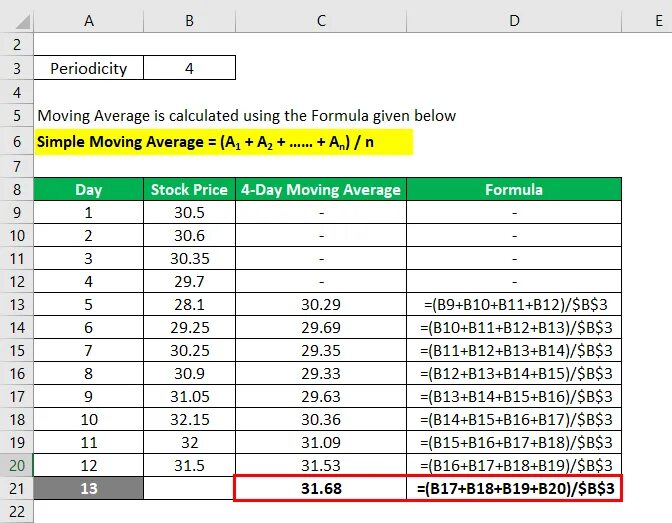
Task: Click the 'Moving Average is calculated' text cell
Action: click(246, 116)
